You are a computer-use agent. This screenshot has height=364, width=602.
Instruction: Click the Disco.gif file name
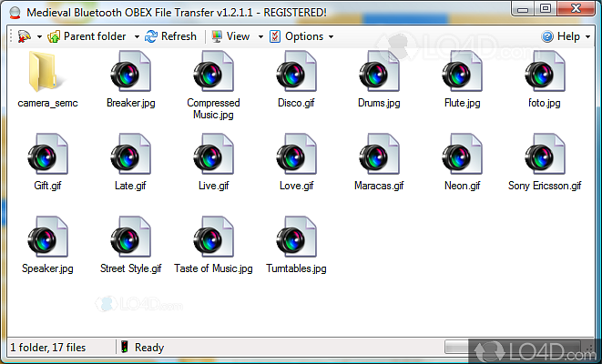pos(296,103)
